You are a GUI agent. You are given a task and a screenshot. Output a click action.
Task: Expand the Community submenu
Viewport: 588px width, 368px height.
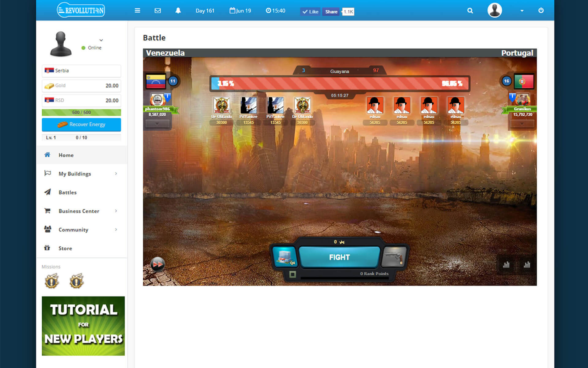pos(116,230)
